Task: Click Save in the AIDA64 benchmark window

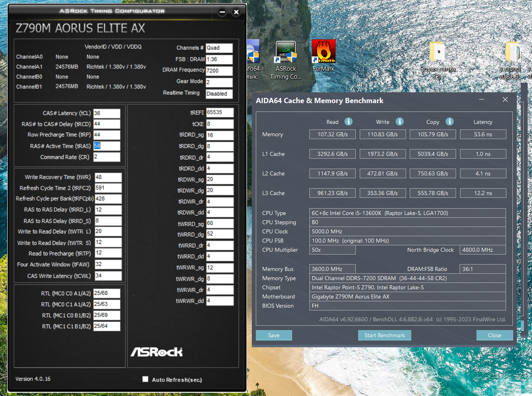Action: coord(274,335)
